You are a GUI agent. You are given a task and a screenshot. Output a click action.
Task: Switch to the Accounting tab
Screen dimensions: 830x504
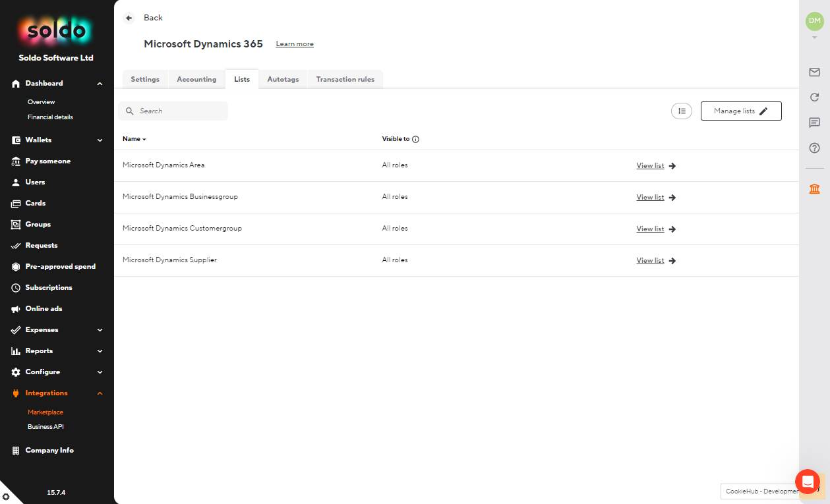pos(196,79)
